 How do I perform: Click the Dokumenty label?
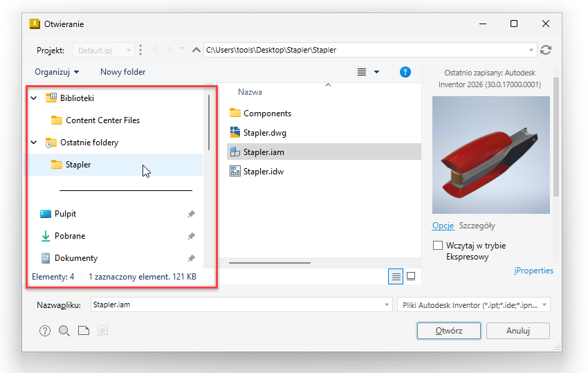pyautogui.click(x=76, y=258)
